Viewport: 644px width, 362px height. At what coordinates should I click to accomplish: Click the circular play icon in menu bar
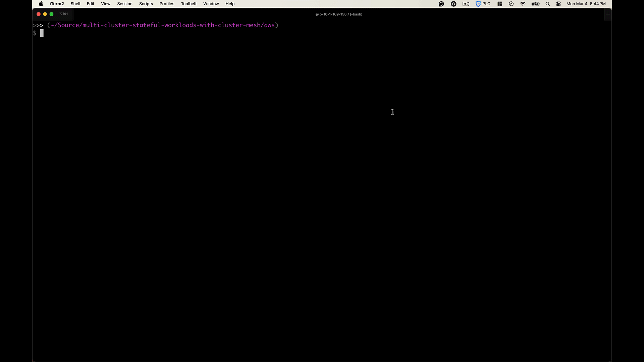(511, 4)
